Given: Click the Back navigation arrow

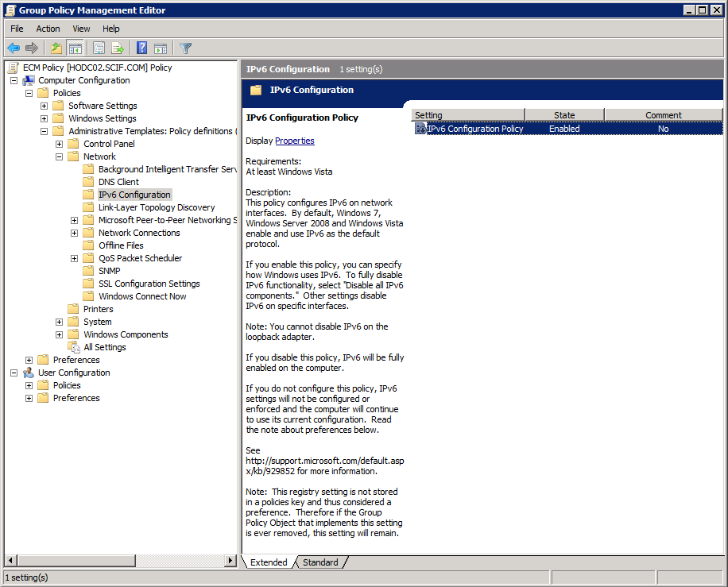Looking at the screenshot, I should tap(14, 48).
